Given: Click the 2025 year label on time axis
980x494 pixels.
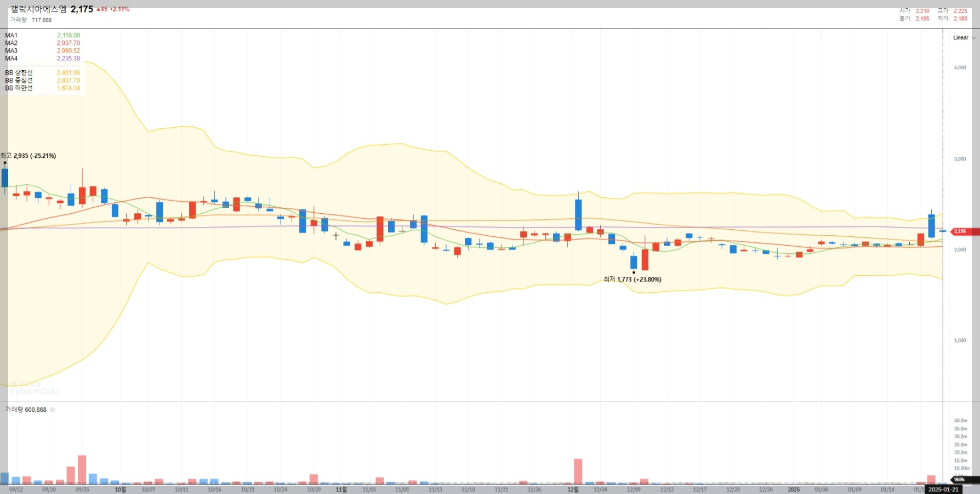Looking at the screenshot, I should coord(794,490).
